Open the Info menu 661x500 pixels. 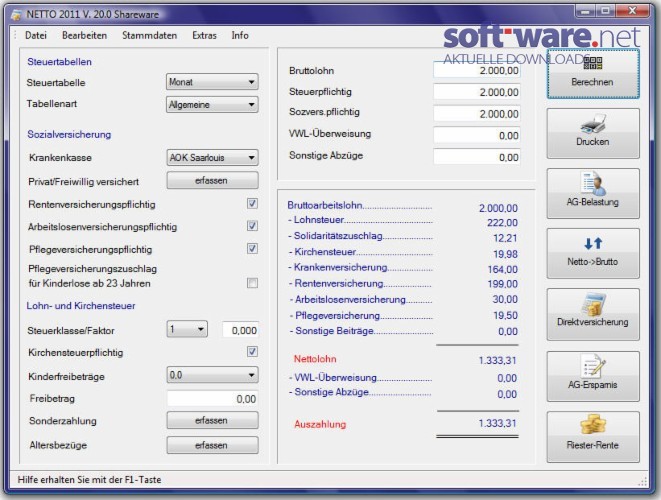(x=240, y=35)
